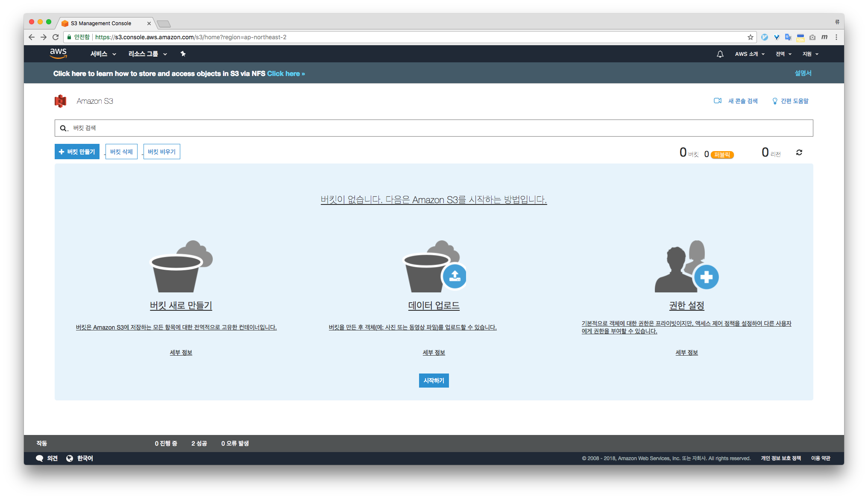This screenshot has width=868, height=499.
Task: Click the upload bucket illustration
Action: pyautogui.click(x=434, y=266)
